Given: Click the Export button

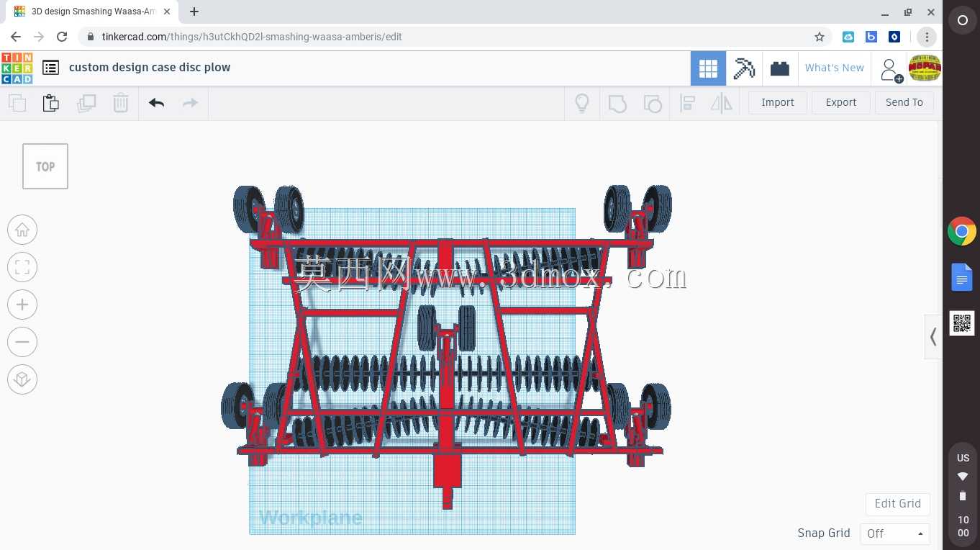Looking at the screenshot, I should pos(840,102).
